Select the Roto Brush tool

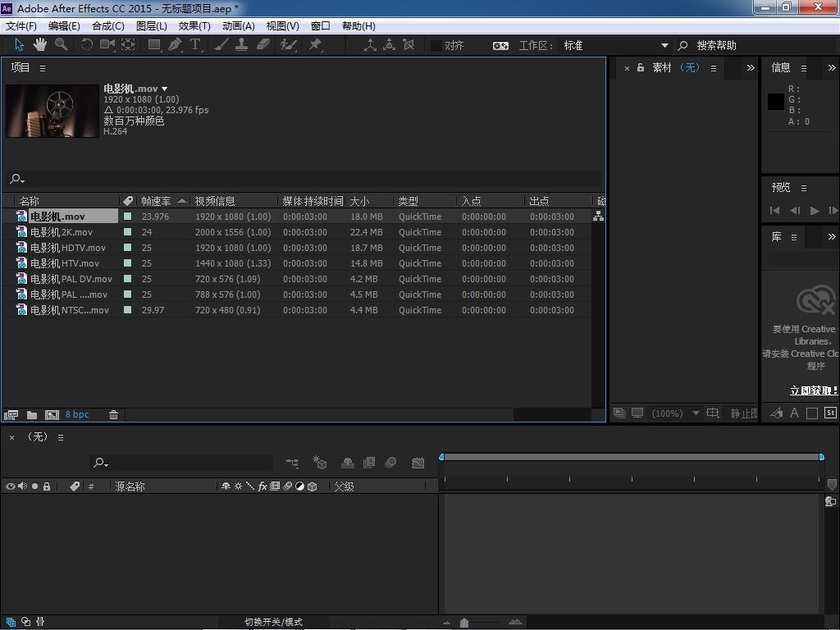288,45
